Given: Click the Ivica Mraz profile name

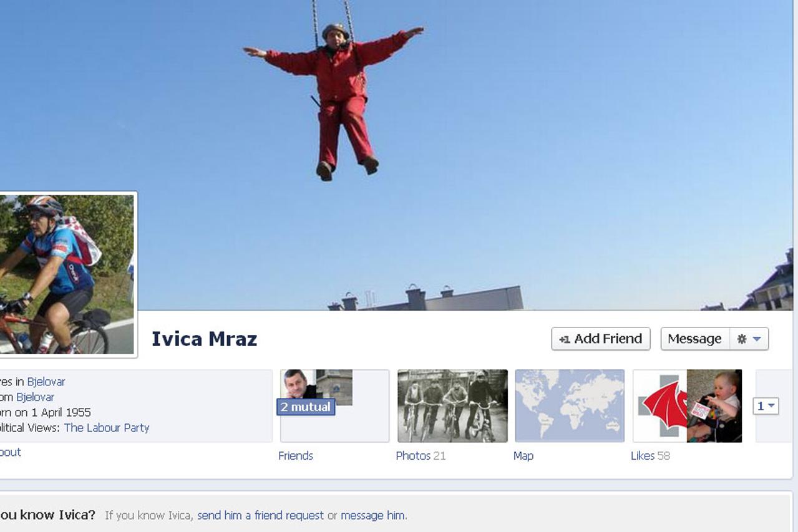Looking at the screenshot, I should [x=204, y=339].
